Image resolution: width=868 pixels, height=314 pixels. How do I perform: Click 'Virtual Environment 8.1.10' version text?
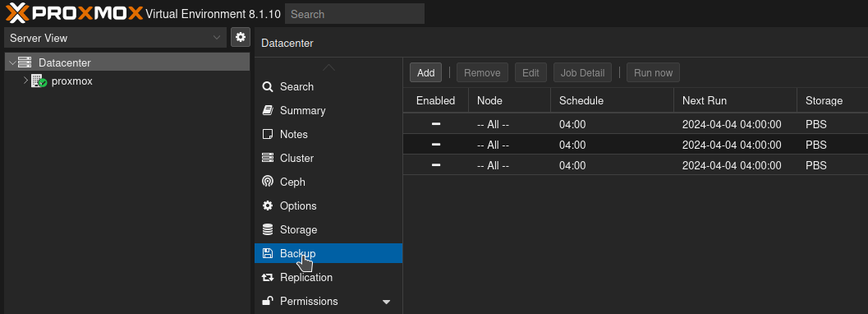pos(214,14)
